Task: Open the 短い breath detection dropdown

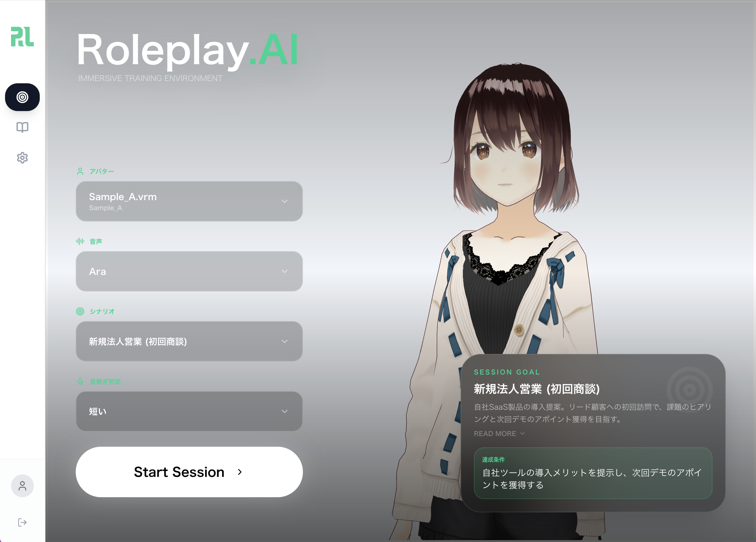Action: tap(189, 411)
